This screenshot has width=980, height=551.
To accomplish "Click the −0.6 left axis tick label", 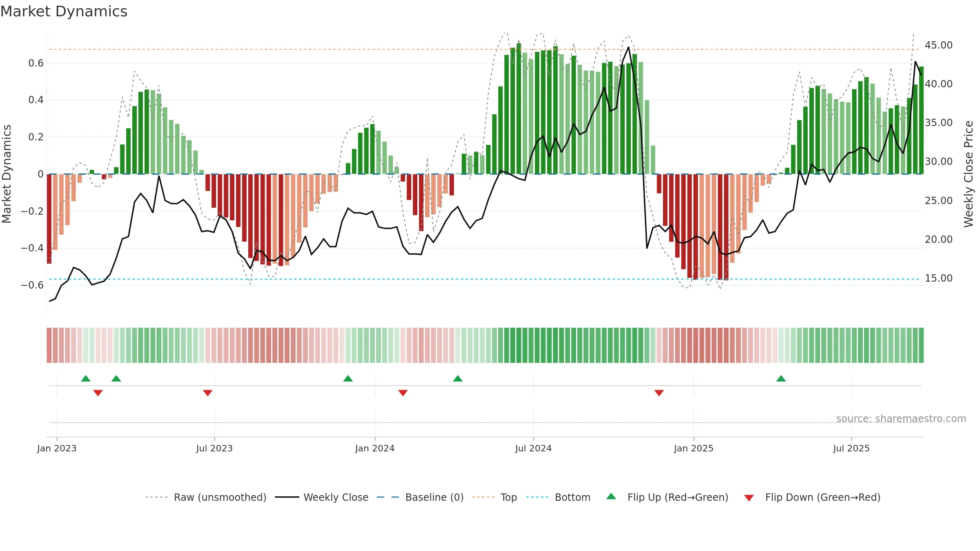I will click(x=32, y=285).
